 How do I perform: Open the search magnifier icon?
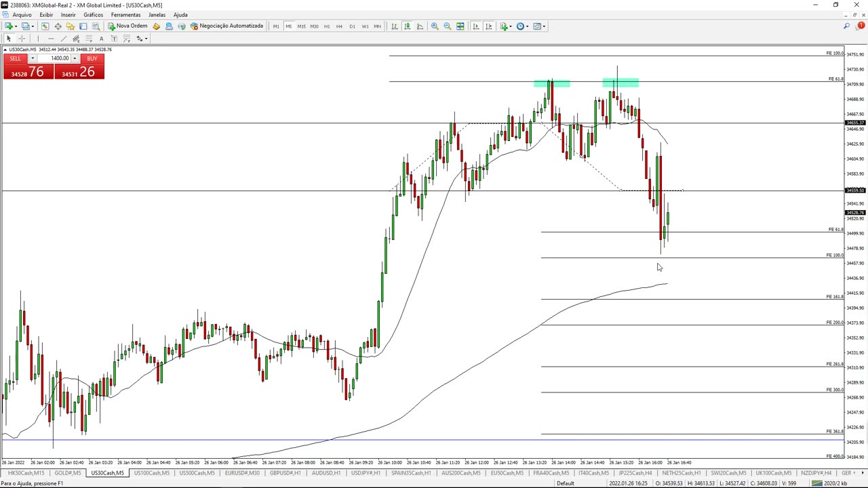click(x=846, y=26)
